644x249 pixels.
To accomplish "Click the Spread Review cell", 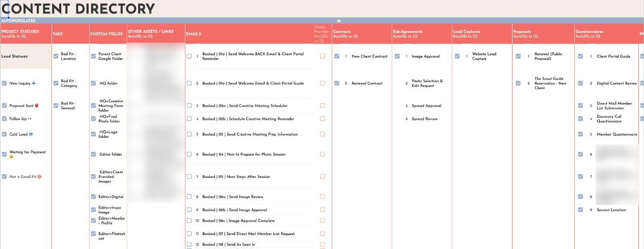I will click(425, 118).
